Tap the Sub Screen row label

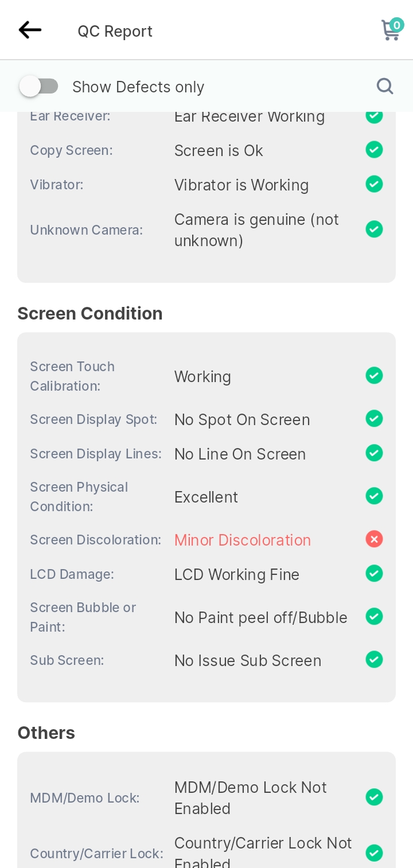67,660
